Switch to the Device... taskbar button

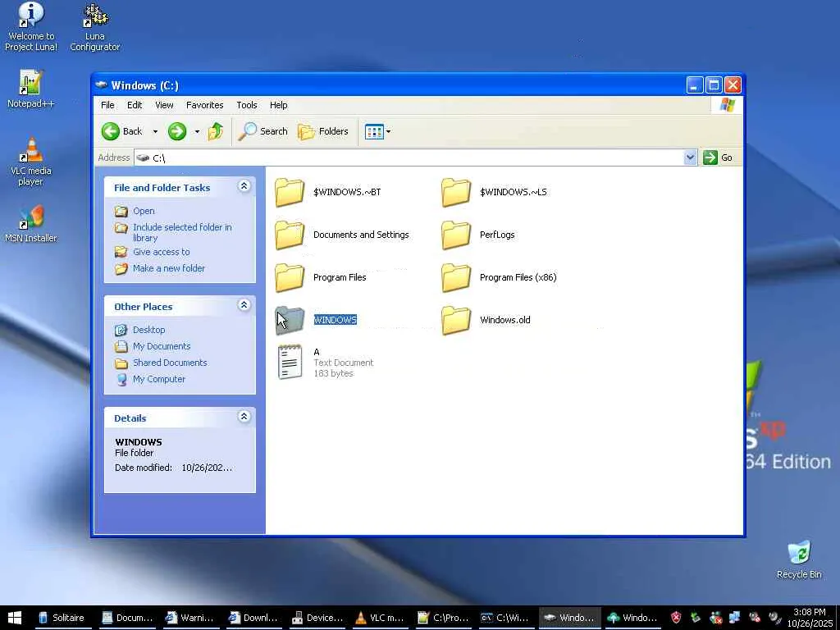click(x=317, y=618)
